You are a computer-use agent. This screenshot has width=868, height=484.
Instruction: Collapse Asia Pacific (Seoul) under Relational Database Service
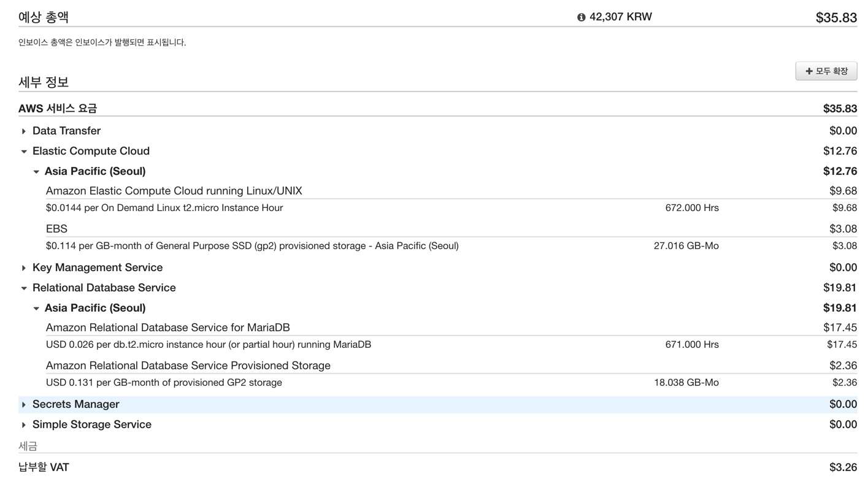point(36,309)
